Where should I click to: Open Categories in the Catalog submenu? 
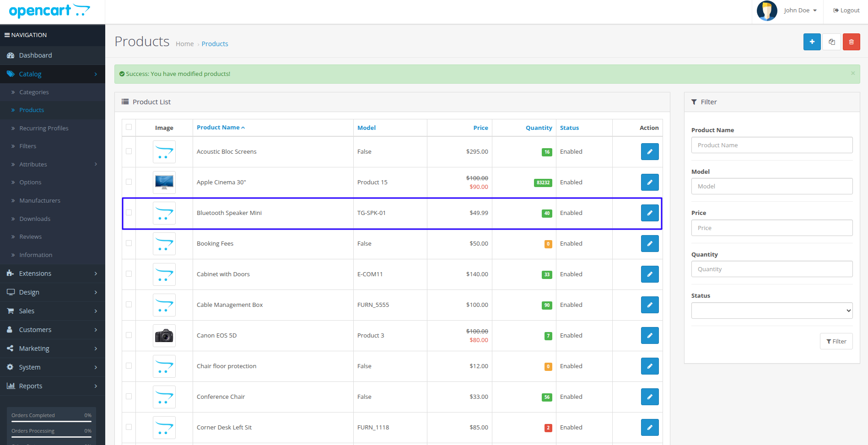[34, 92]
